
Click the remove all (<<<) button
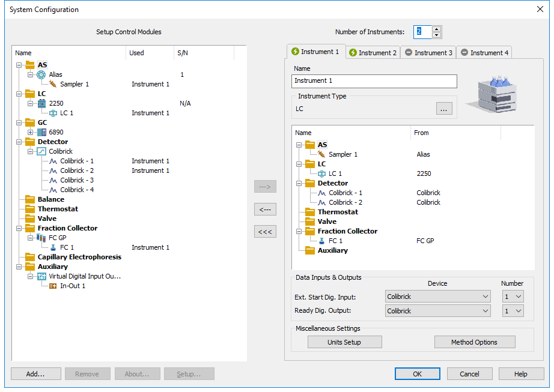(x=265, y=232)
